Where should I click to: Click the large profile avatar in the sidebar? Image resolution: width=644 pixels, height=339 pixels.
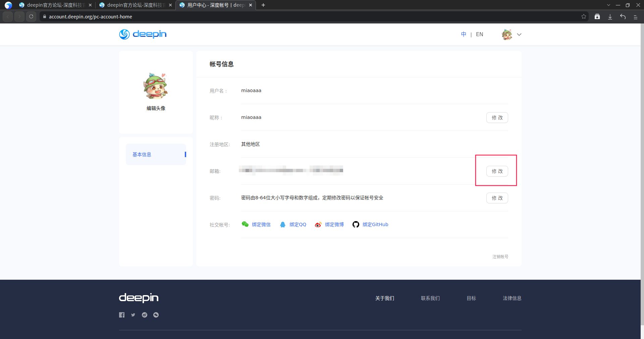click(x=156, y=86)
